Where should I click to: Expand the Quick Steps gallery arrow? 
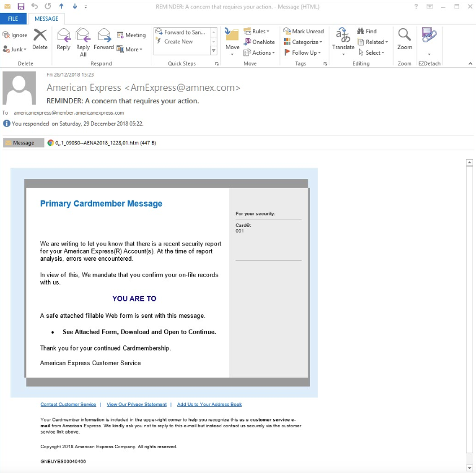tap(213, 51)
